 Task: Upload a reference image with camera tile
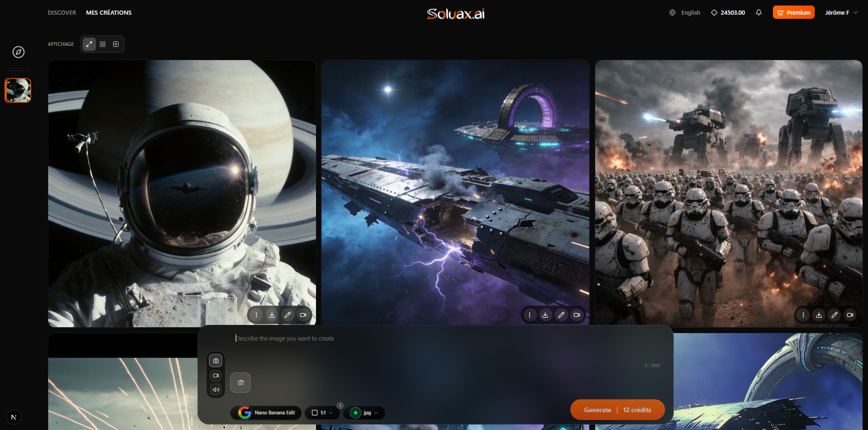point(240,382)
